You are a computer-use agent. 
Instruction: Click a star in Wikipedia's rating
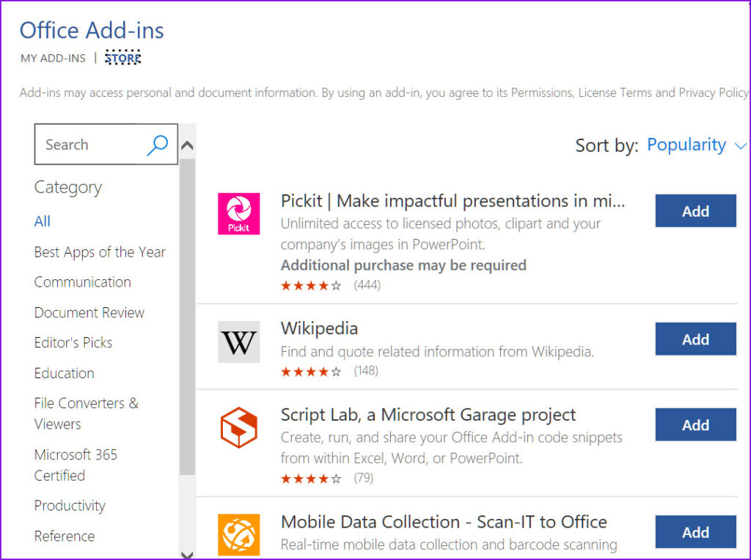click(x=301, y=371)
